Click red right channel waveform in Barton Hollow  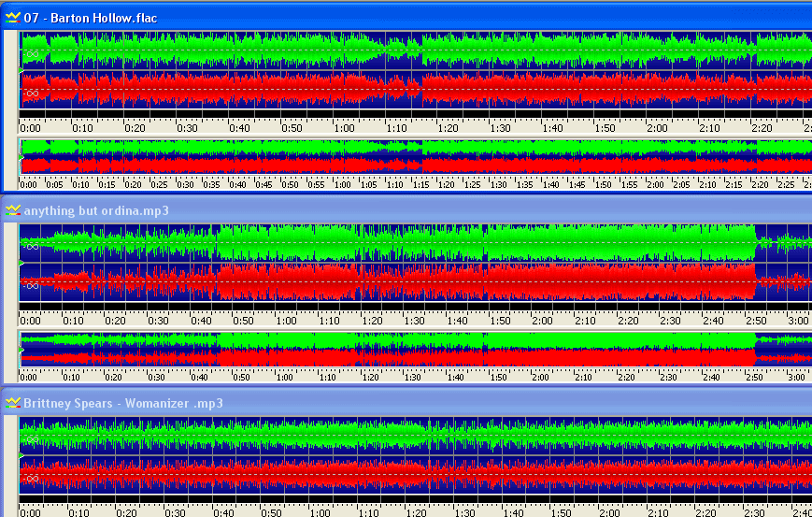coord(416,90)
